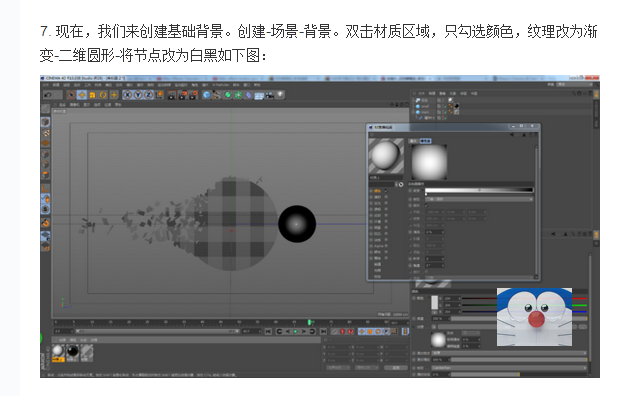Click the black circular gradient in the viewport
The height and width of the screenshot is (396, 622).
tap(297, 224)
